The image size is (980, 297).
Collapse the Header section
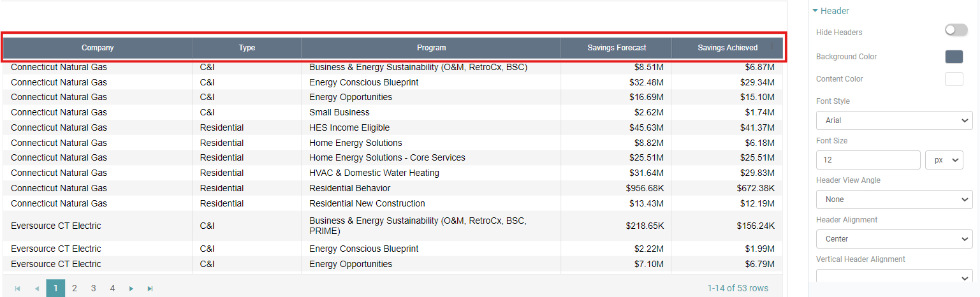pos(815,11)
